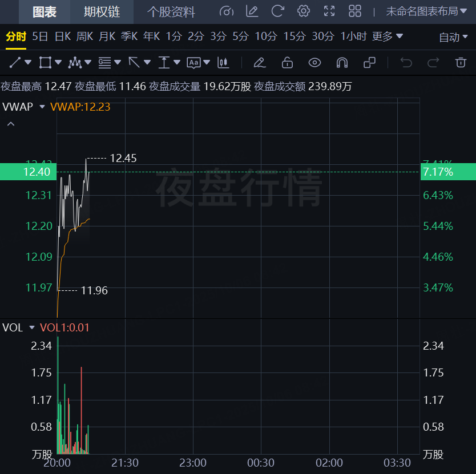This screenshot has height=474, width=476.
Task: Select the 3分 timeframe
Action: 219,37
